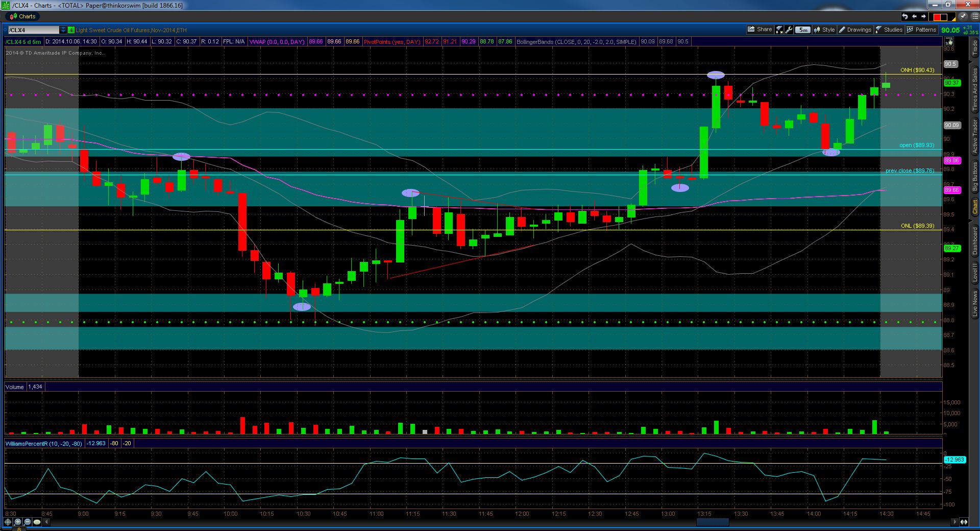Click the green 90.37 price bubble
This screenshot has width=980, height=531.
[x=952, y=83]
